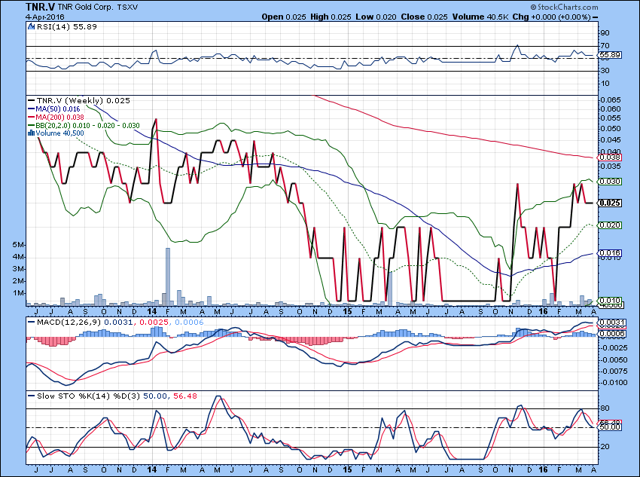This screenshot has width=640, height=477.
Task: Click the 4-Apr-2016 date label
Action: tap(43, 17)
